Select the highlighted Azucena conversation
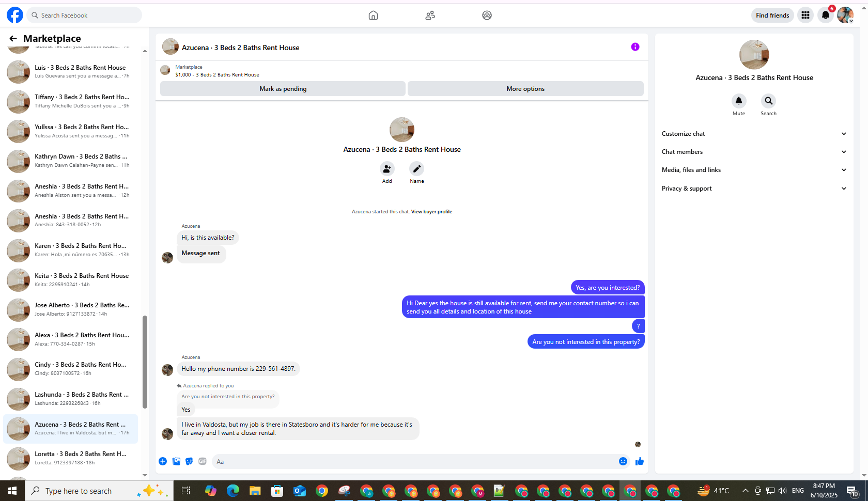Image resolution: width=868 pixels, height=501 pixels. pyautogui.click(x=71, y=429)
